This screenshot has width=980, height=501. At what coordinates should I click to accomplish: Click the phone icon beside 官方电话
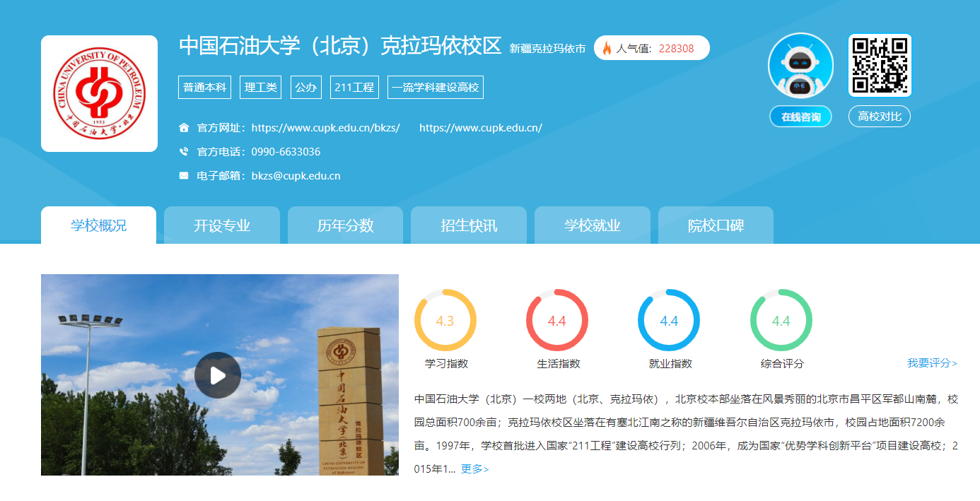coord(184,152)
